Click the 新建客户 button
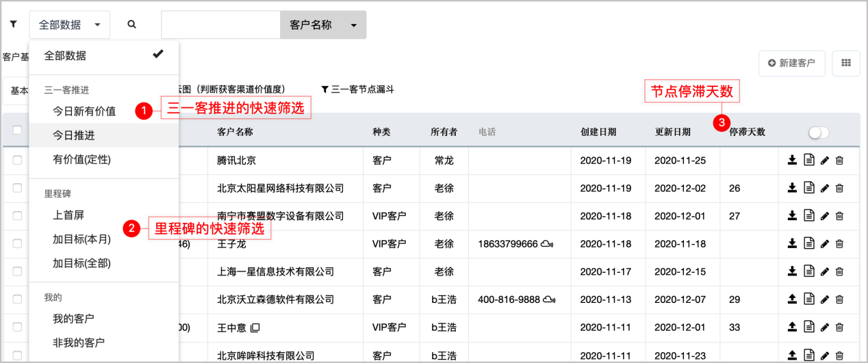 [791, 63]
